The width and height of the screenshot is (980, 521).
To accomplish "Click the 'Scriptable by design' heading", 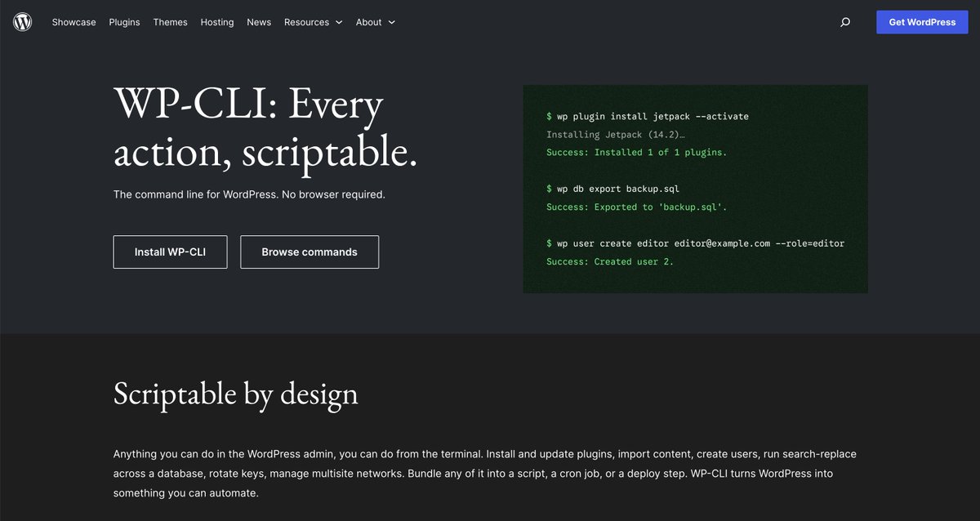I will click(235, 393).
